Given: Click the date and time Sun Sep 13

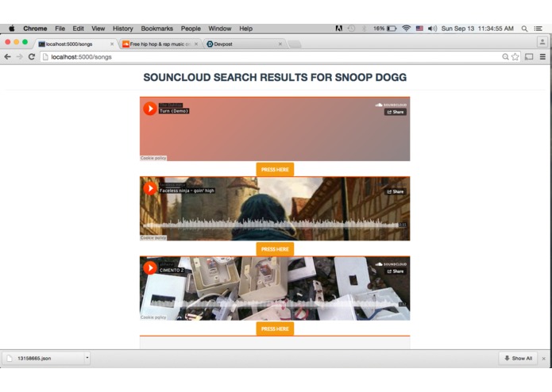Looking at the screenshot, I should click(477, 29).
